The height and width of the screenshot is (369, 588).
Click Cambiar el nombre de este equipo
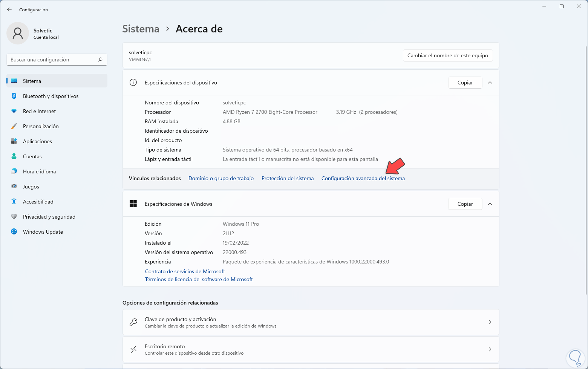448,55
